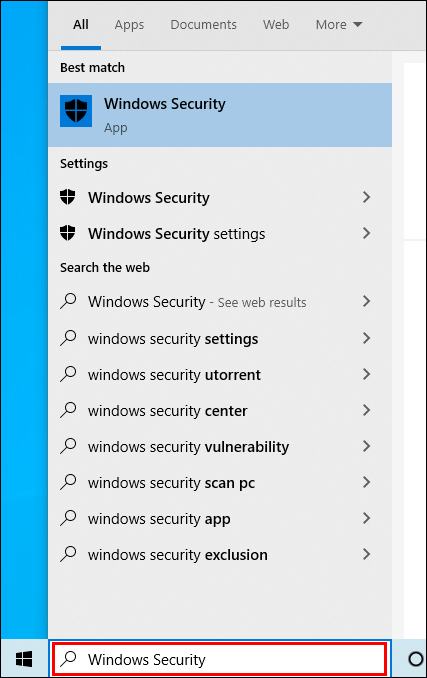The height and width of the screenshot is (678, 427).
Task: Choose windows security app web suggestion
Action: point(220,518)
